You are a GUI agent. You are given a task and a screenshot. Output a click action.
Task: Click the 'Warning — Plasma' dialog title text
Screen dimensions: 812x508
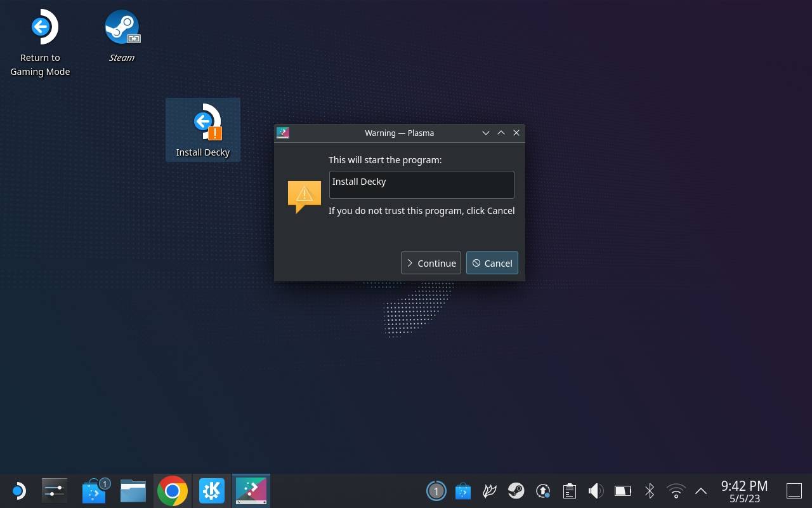399,133
